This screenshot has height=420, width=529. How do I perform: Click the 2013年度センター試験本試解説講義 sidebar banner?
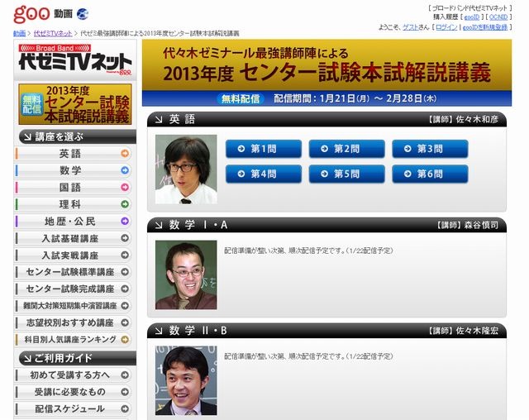75,104
